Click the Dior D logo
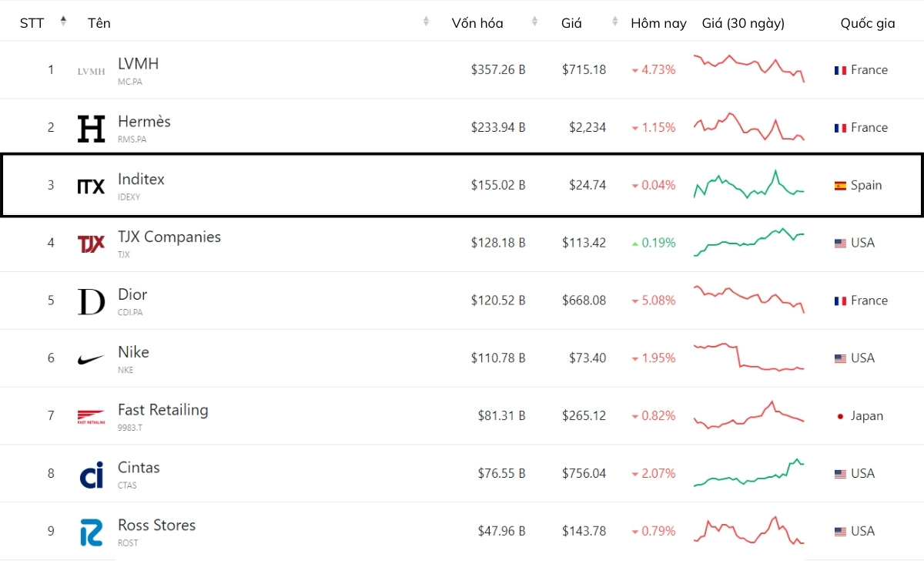The width and height of the screenshot is (924, 561). (91, 301)
